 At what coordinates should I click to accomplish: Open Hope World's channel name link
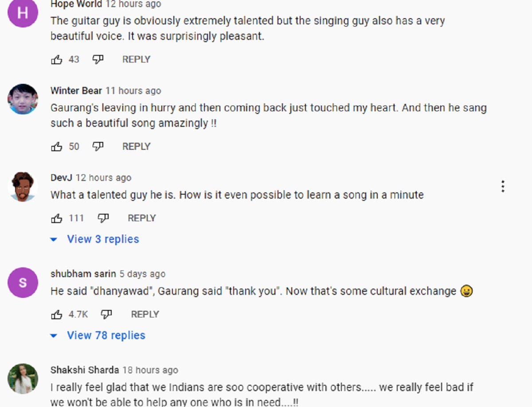pos(76,4)
